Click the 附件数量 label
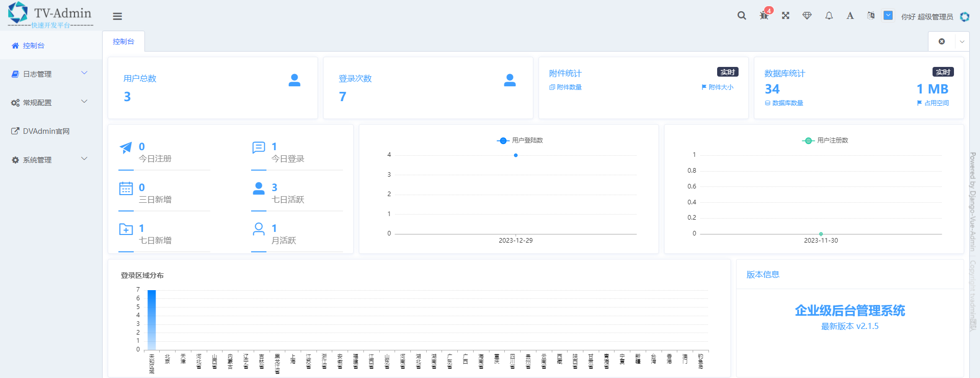Viewport: 980px width, 378px height. click(566, 87)
